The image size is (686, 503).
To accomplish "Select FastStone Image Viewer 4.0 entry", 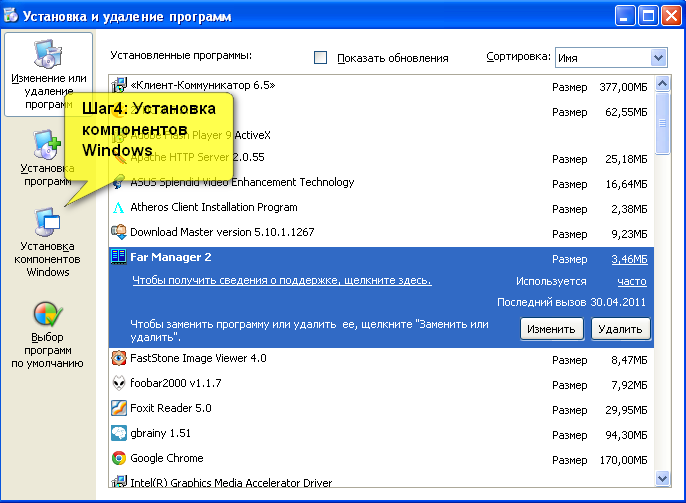I will pos(381,359).
